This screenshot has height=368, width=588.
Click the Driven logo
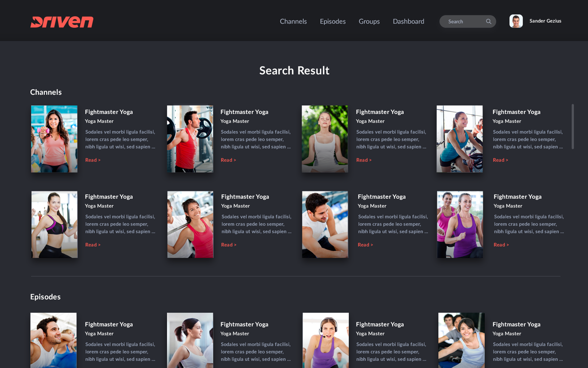point(62,22)
